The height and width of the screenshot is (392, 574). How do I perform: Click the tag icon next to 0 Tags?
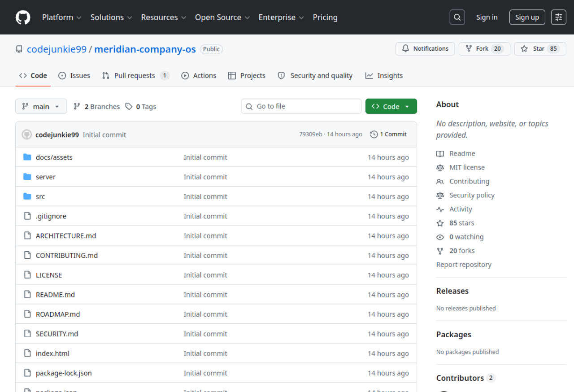point(129,106)
